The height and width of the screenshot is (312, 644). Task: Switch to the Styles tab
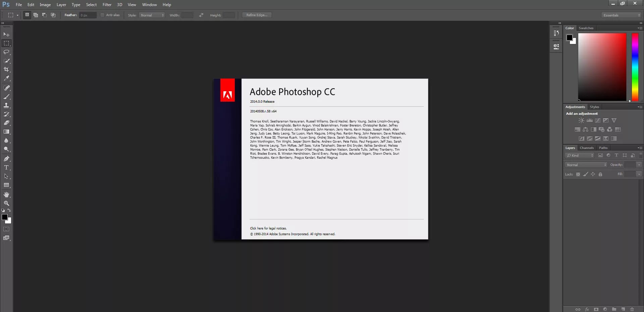click(594, 107)
